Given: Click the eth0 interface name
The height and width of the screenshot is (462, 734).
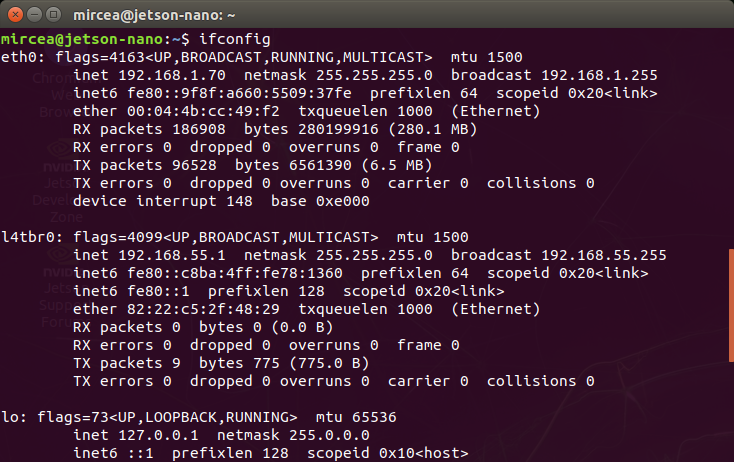Looking at the screenshot, I should (19, 57).
